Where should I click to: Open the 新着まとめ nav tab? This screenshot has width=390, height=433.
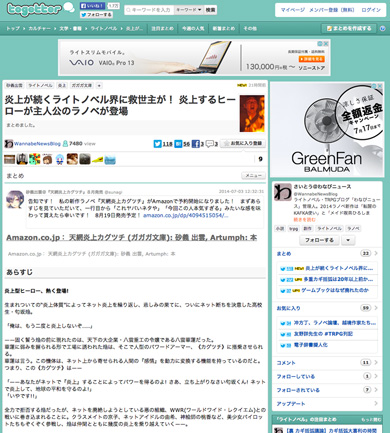pyautogui.click(x=223, y=29)
